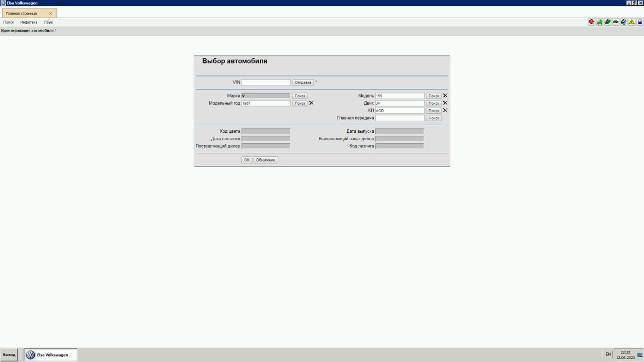The height and width of the screenshot is (362, 644).
Task: Click Поиск button beside Двиг. field
Action: point(434,104)
